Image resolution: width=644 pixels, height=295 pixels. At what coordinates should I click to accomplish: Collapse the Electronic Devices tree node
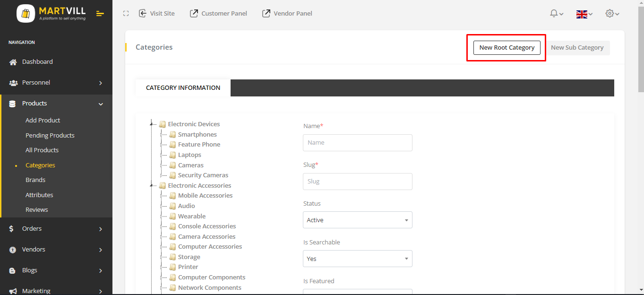click(152, 124)
